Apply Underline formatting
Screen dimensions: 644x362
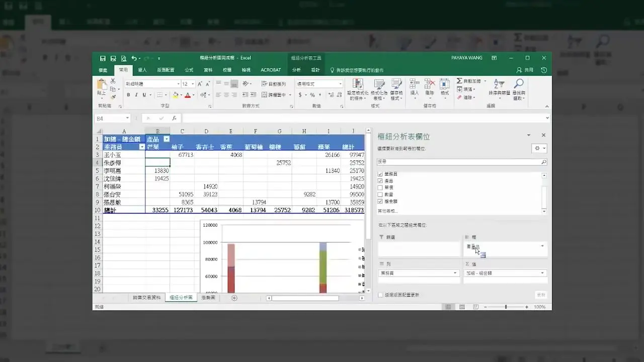coord(144,95)
